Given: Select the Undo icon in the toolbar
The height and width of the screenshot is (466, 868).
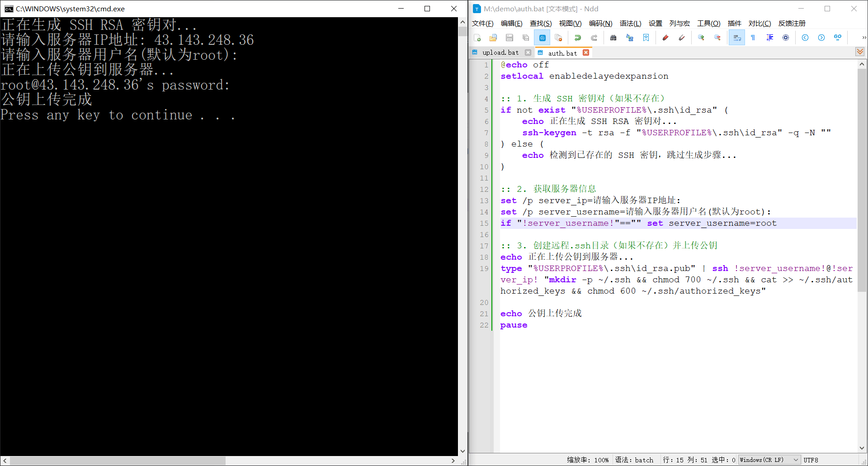Looking at the screenshot, I should tap(578, 38).
